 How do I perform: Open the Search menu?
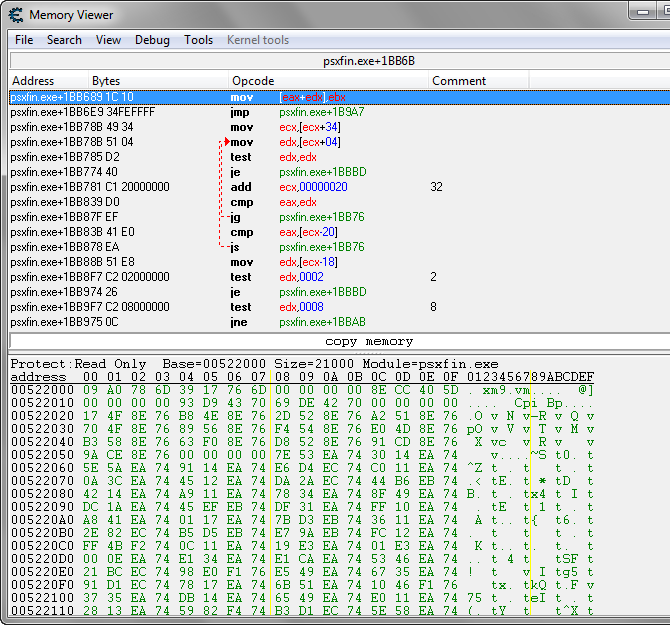[64, 40]
